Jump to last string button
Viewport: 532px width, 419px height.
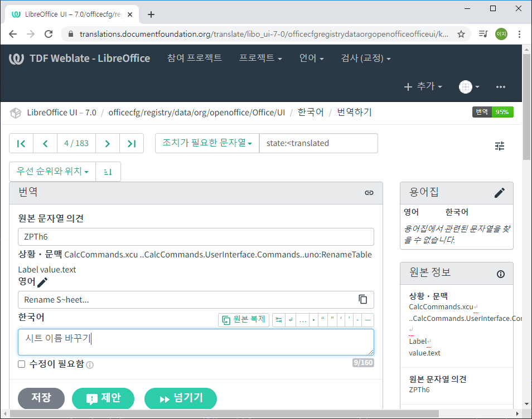132,143
